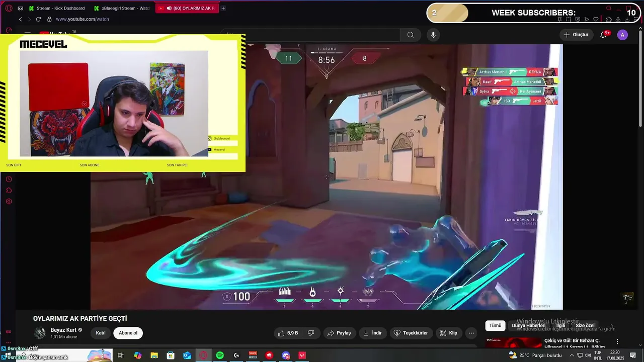Viewport: 644px width, 362px height.
Task: Show hidden system tray icons
Action: (572, 355)
